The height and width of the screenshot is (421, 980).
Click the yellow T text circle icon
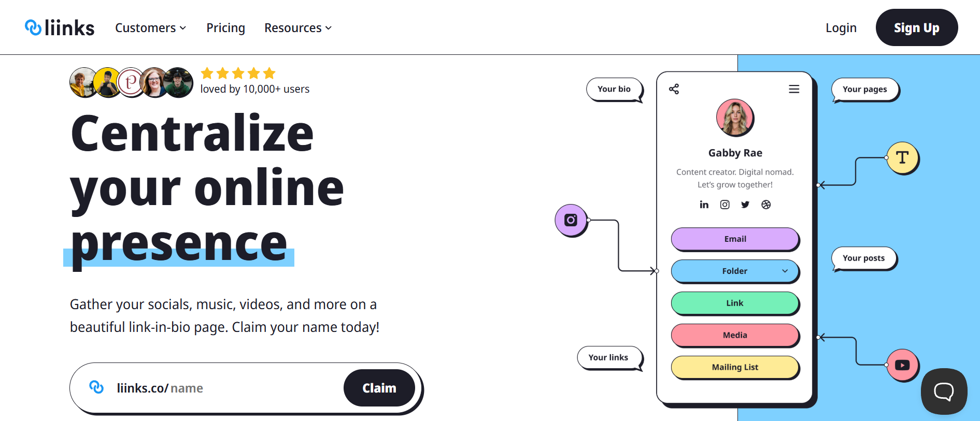coord(902,157)
